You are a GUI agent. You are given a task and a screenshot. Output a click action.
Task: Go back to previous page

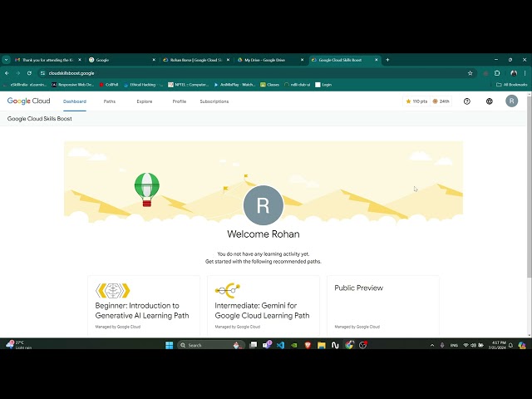pyautogui.click(x=7, y=73)
